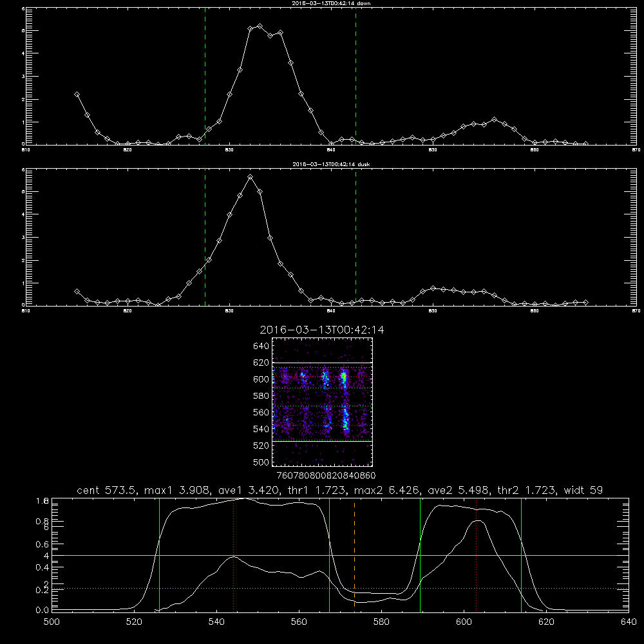
Task: Click the 500 label on spectrogram y-axis
Action: point(261,462)
